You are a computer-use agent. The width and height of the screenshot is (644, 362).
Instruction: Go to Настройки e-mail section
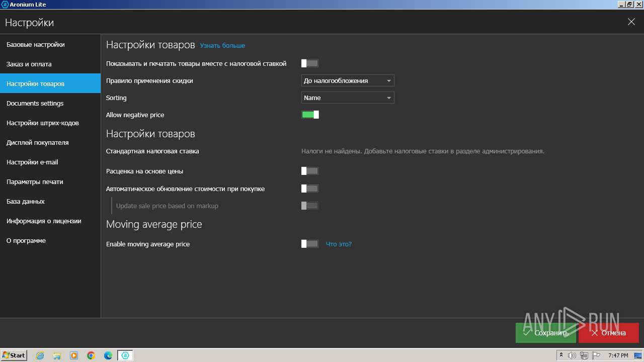pos(50,162)
